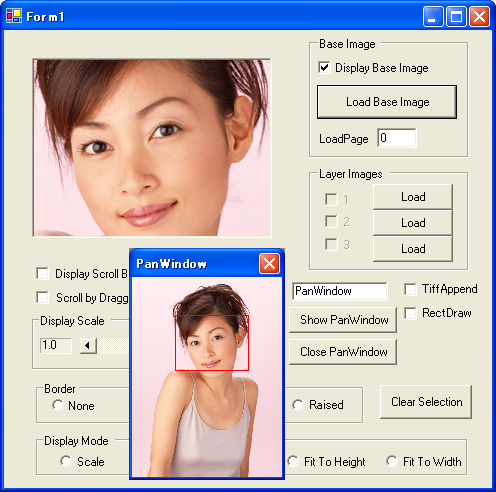Check Display Scroll Bar option
This screenshot has width=496, height=492.
[42, 273]
